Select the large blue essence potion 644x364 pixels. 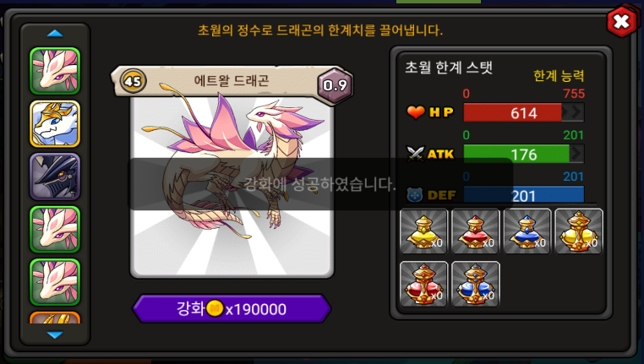coord(475,284)
